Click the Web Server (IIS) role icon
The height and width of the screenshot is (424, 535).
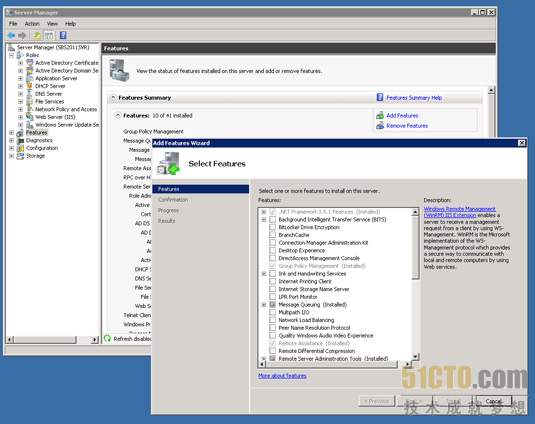[x=30, y=117]
